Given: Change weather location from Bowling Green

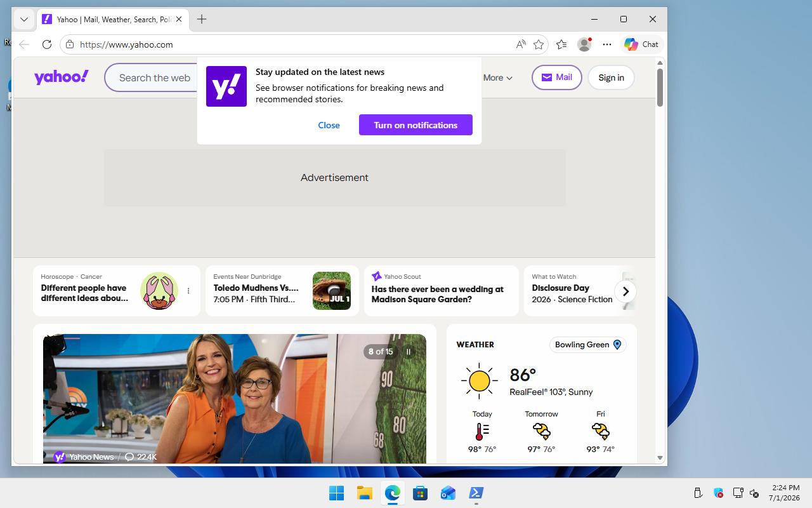Looking at the screenshot, I should tap(588, 345).
